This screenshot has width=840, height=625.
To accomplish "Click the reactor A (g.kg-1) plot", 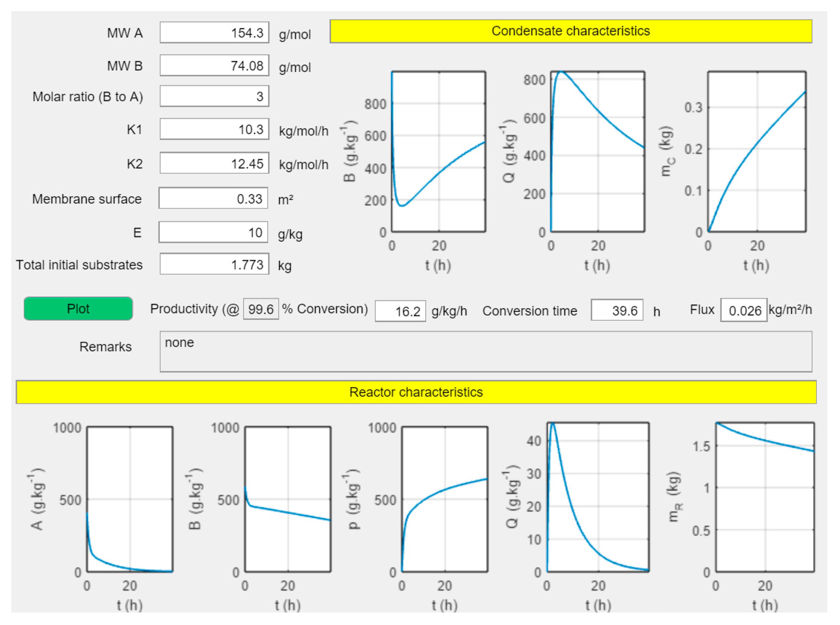I will click(130, 499).
